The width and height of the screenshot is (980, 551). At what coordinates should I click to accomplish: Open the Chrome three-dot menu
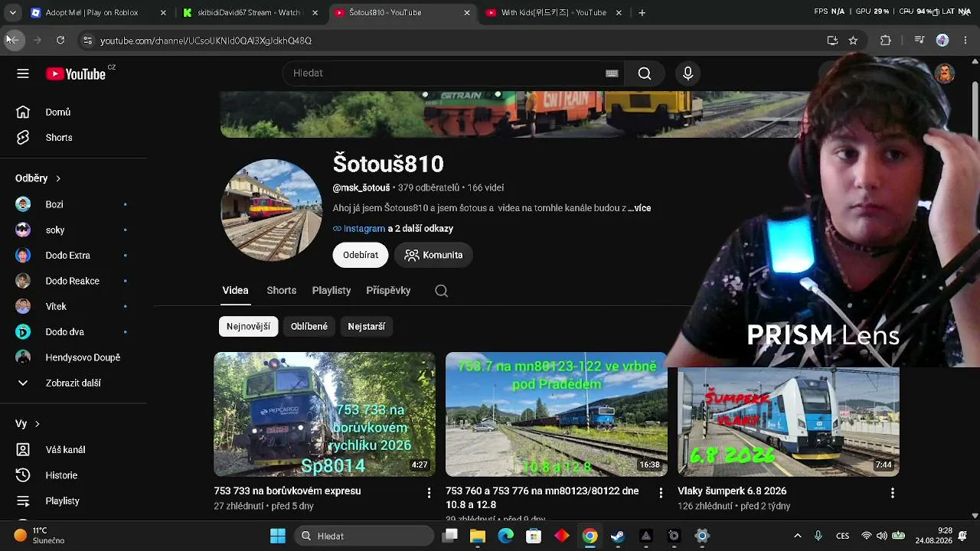[x=966, y=41]
